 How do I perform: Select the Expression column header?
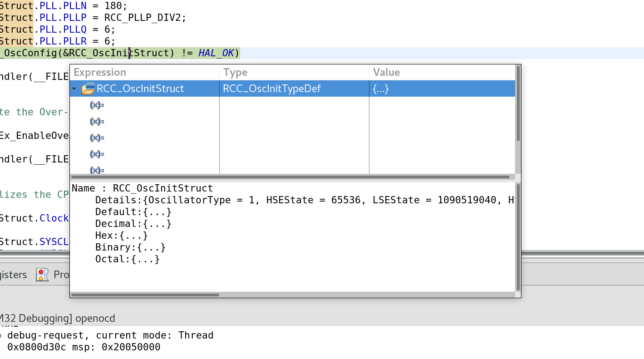tap(100, 73)
